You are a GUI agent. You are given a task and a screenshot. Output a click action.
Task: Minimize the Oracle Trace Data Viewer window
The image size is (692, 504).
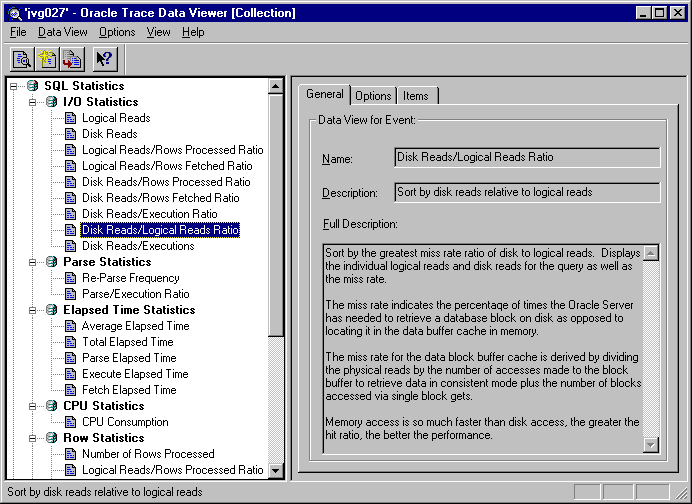643,13
